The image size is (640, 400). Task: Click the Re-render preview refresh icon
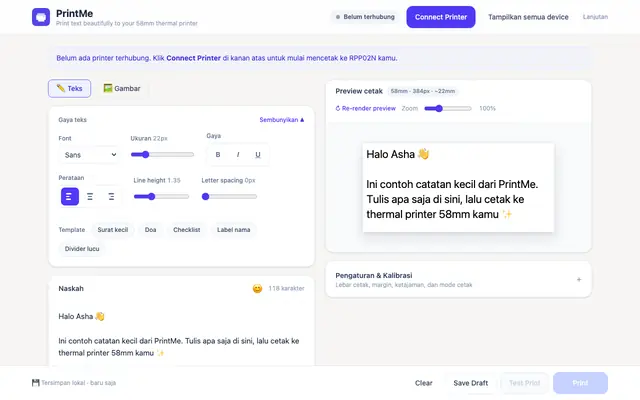(338, 109)
